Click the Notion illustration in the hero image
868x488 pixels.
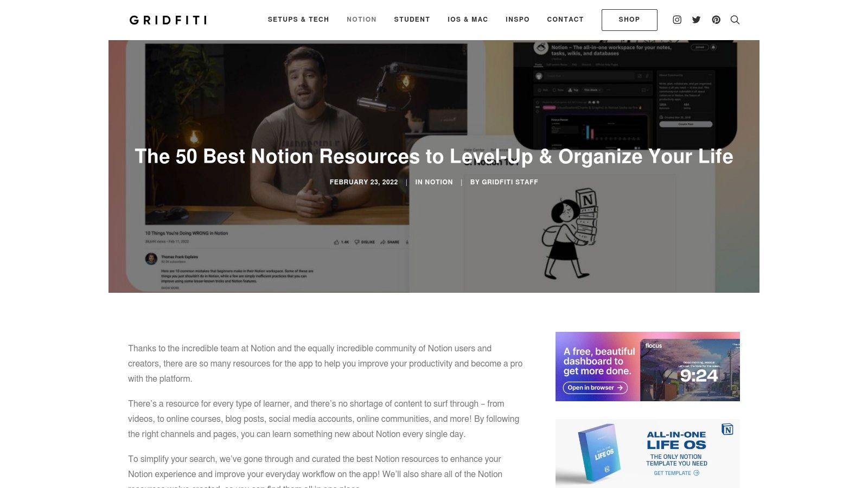click(x=570, y=234)
